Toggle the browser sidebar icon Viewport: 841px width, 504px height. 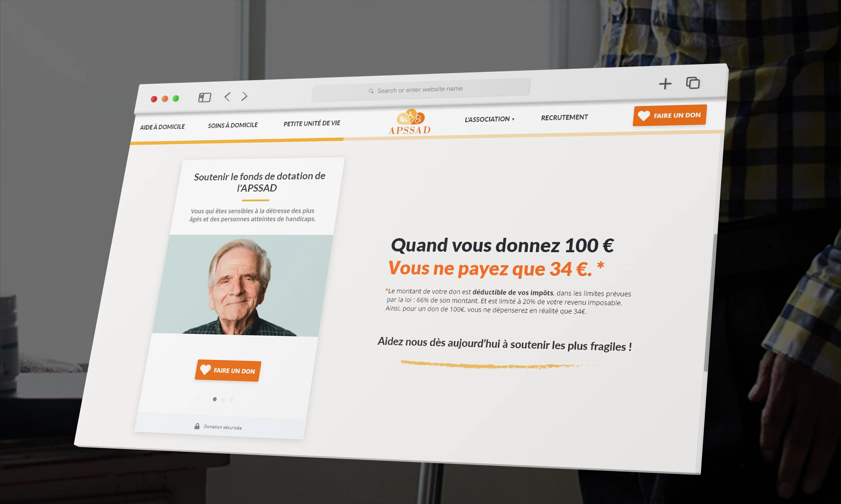pos(205,97)
